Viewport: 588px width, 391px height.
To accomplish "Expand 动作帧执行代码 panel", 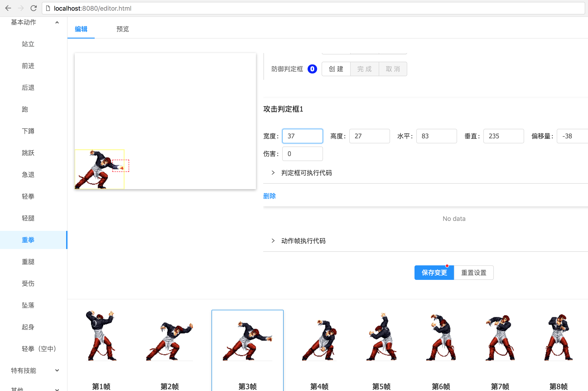I will [x=303, y=241].
